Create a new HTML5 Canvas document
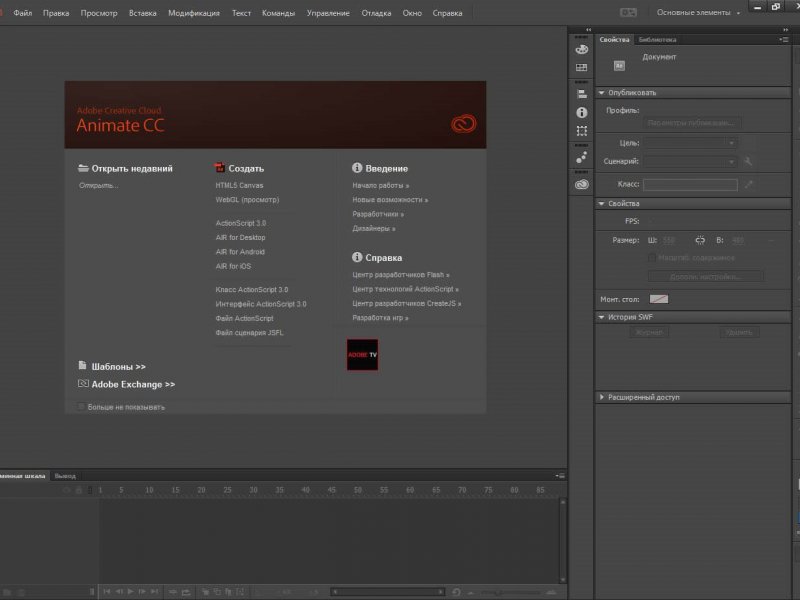800x600 pixels. pos(239,186)
